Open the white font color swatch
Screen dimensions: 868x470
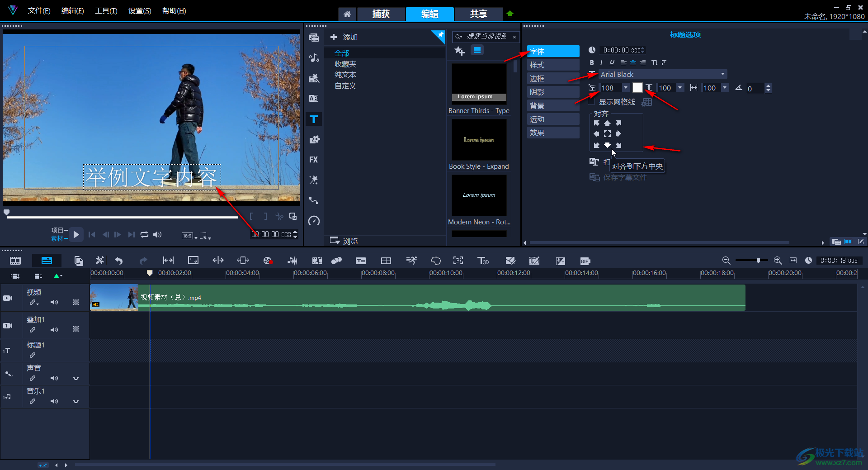[x=637, y=88]
